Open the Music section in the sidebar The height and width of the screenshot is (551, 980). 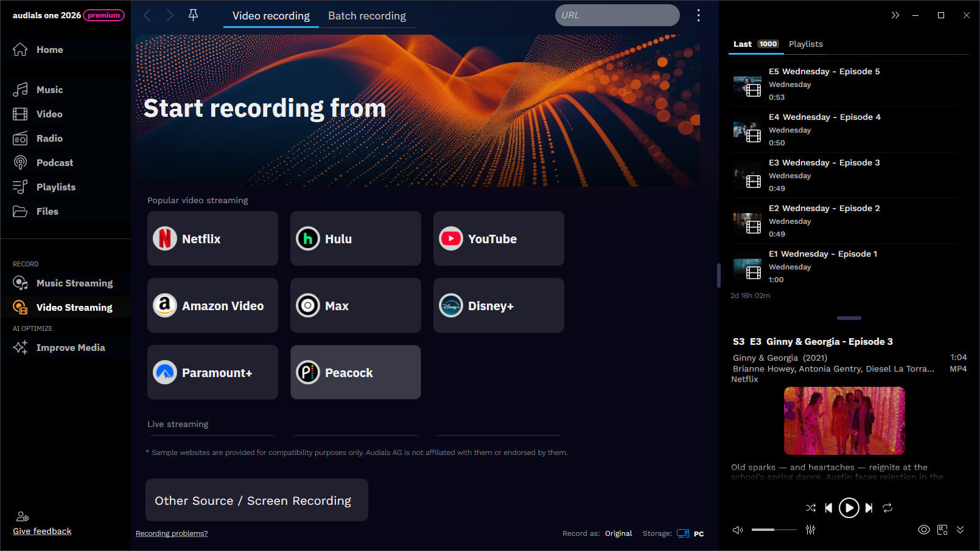(50, 89)
